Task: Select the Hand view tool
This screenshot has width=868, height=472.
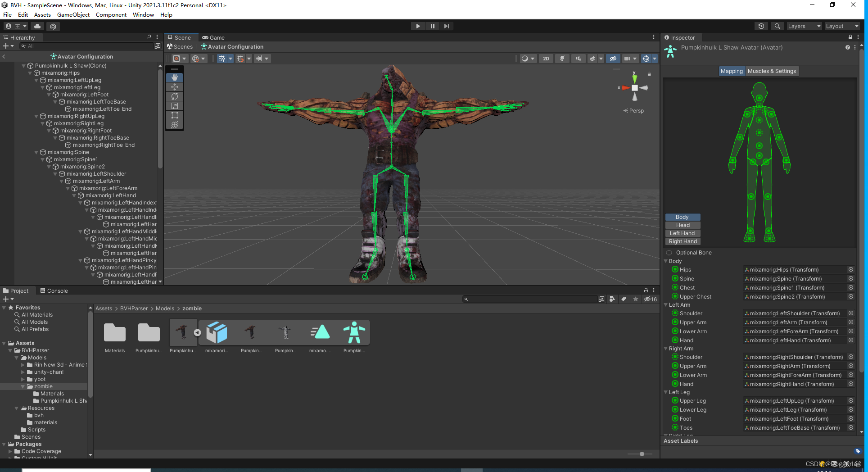Action: tap(175, 77)
